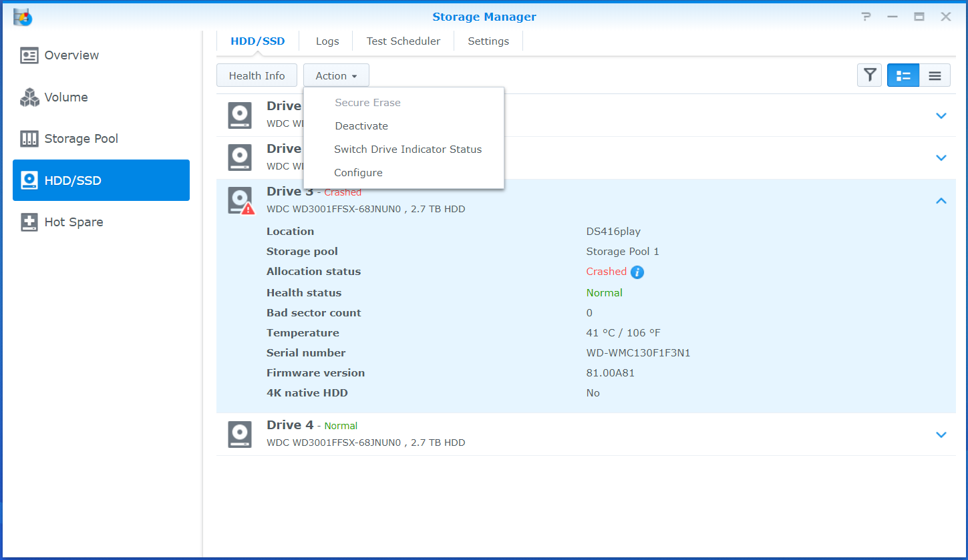Toggle the Action dropdown button
Viewport: 968px width, 560px height.
pos(336,75)
